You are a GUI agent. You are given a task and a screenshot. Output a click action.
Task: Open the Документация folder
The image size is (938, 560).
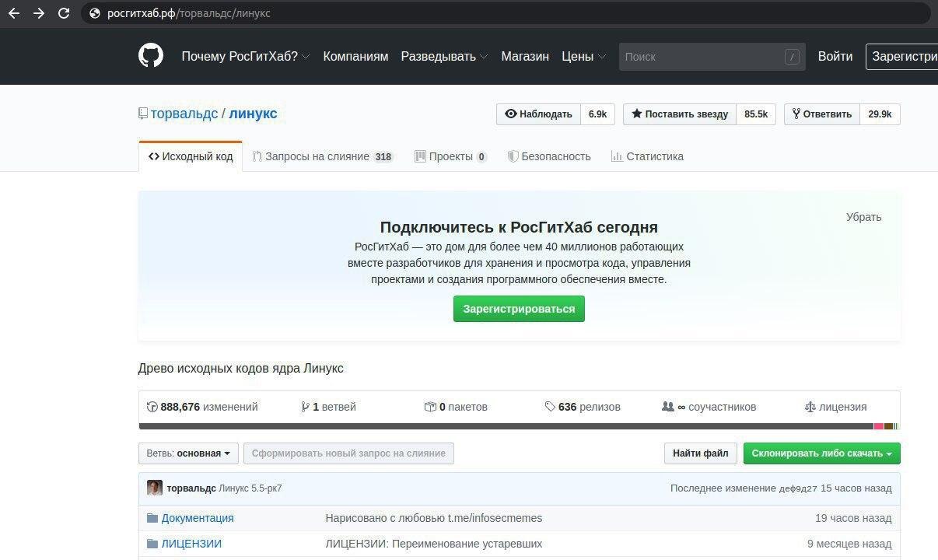pos(197,518)
